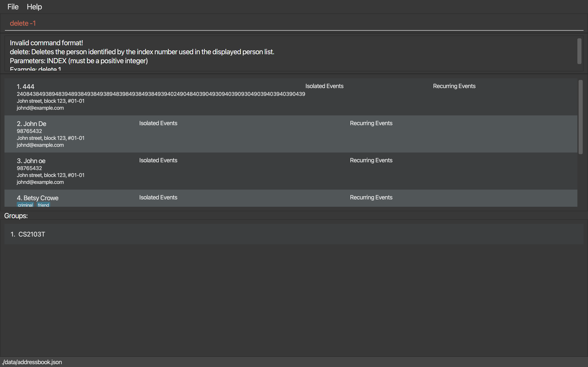Click Isolated Events label for John De
This screenshot has height=367, width=588.
pos(158,123)
